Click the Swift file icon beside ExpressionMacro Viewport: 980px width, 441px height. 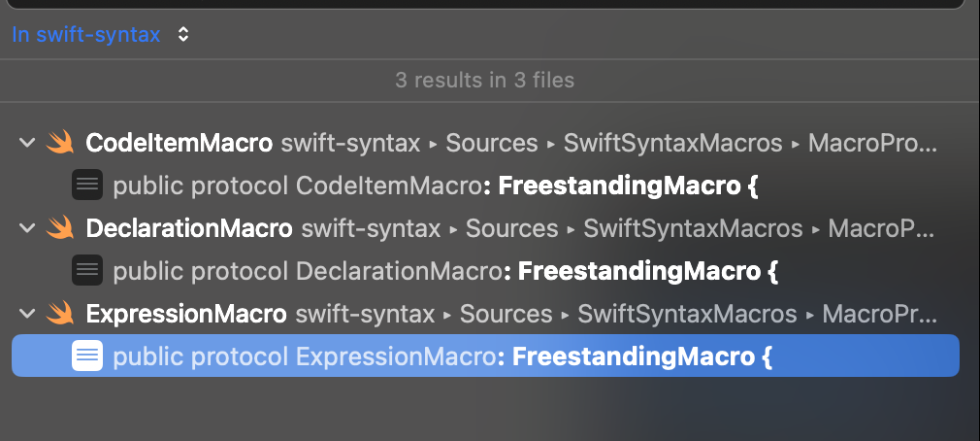(60, 313)
